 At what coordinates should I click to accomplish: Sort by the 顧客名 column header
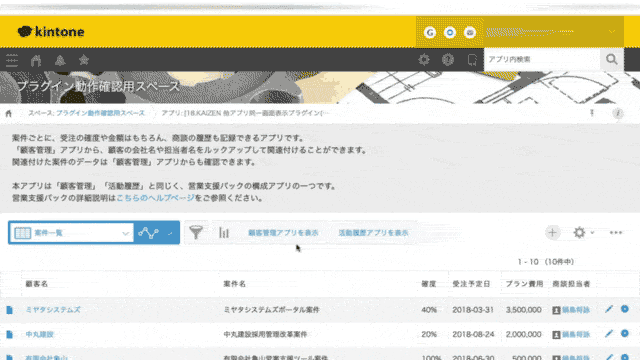[37, 284]
